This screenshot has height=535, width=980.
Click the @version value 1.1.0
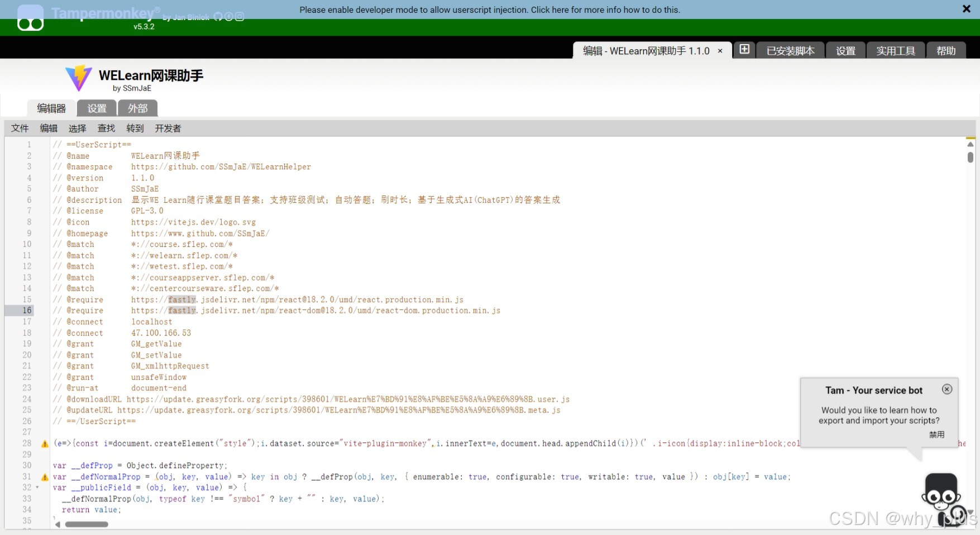click(x=142, y=178)
